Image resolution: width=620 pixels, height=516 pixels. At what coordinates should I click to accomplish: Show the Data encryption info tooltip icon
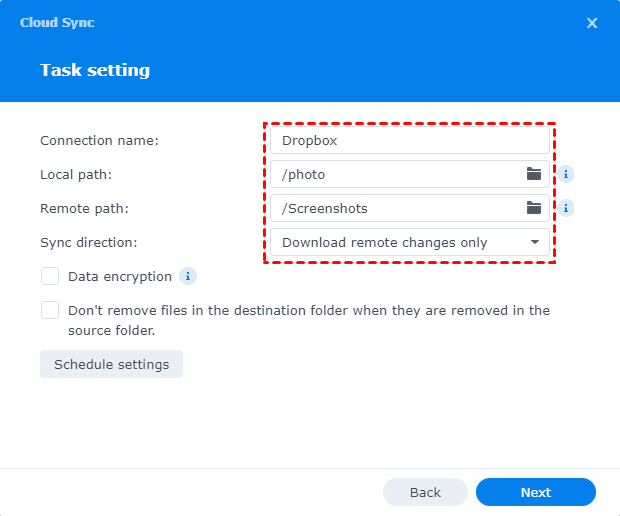click(188, 276)
